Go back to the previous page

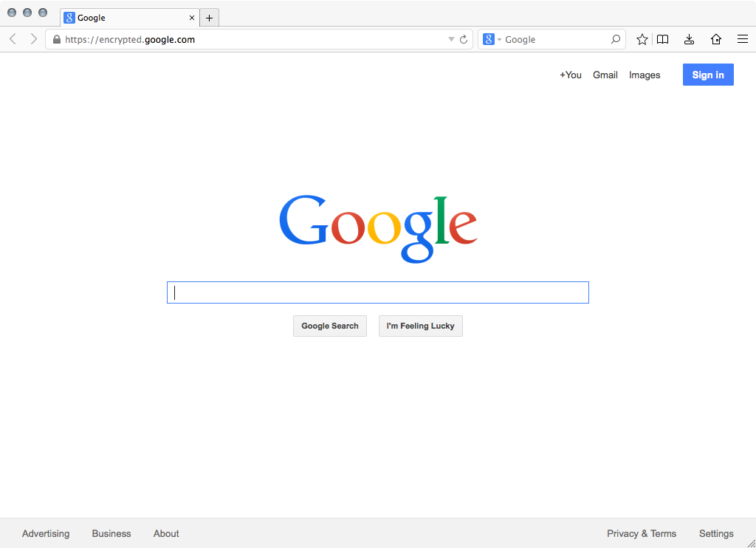point(13,39)
